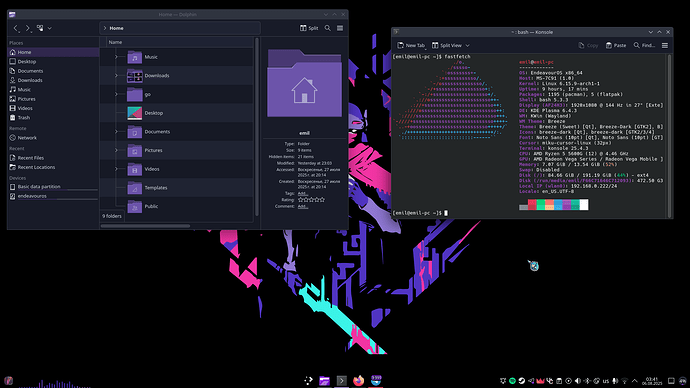This screenshot has height=388, width=690.
Task: Show hidden tray icons arrow
Action: click(x=634, y=381)
